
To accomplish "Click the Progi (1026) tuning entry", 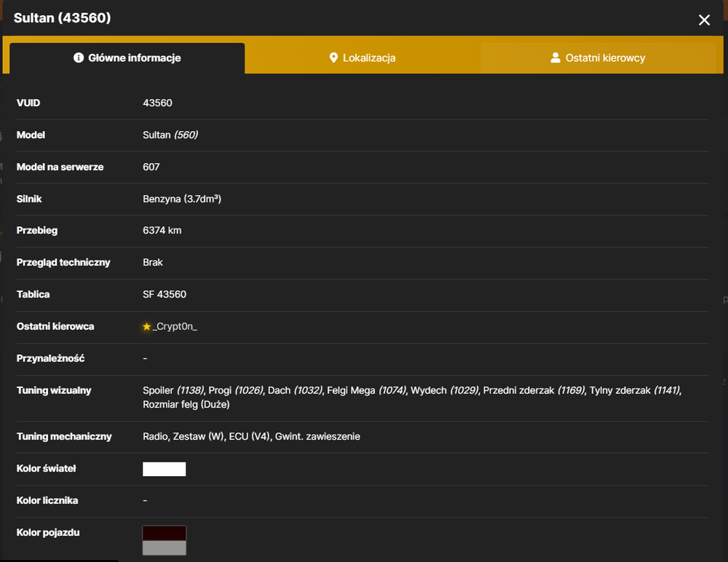I will (236, 390).
